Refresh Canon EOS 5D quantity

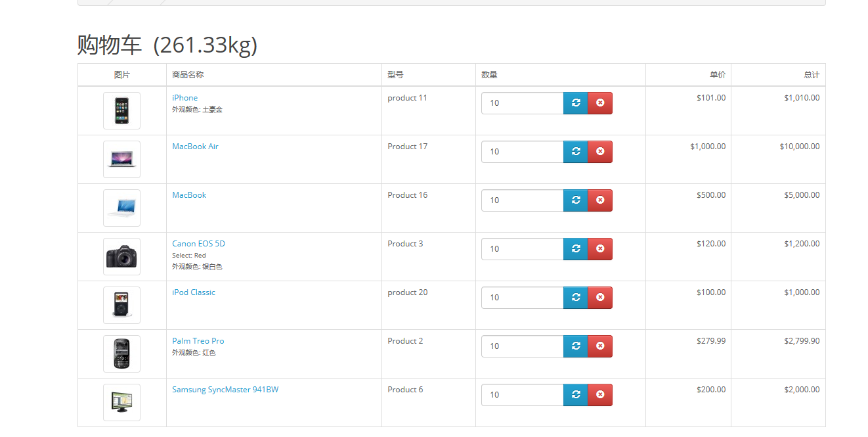(x=576, y=249)
